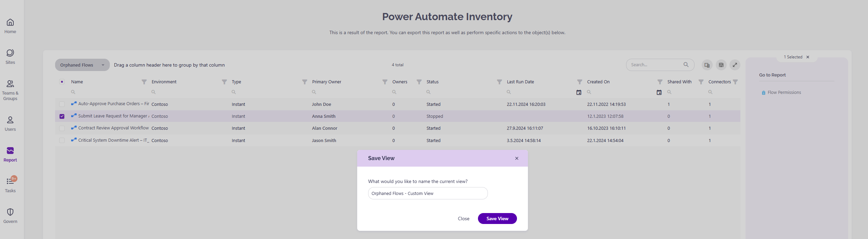Click John Doe owner cell
Viewport: 868px width, 239px height.
point(321,104)
